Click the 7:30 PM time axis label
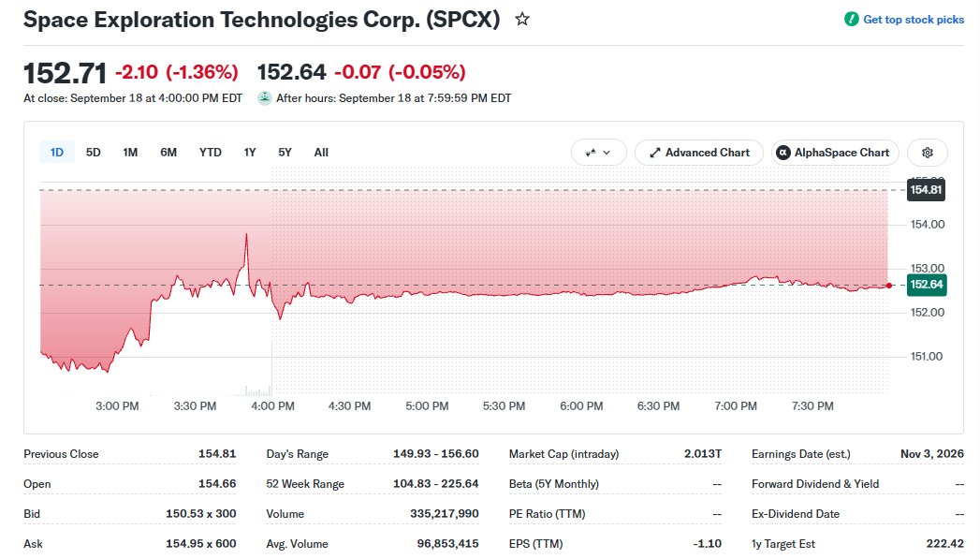The image size is (980, 559). [x=812, y=406]
